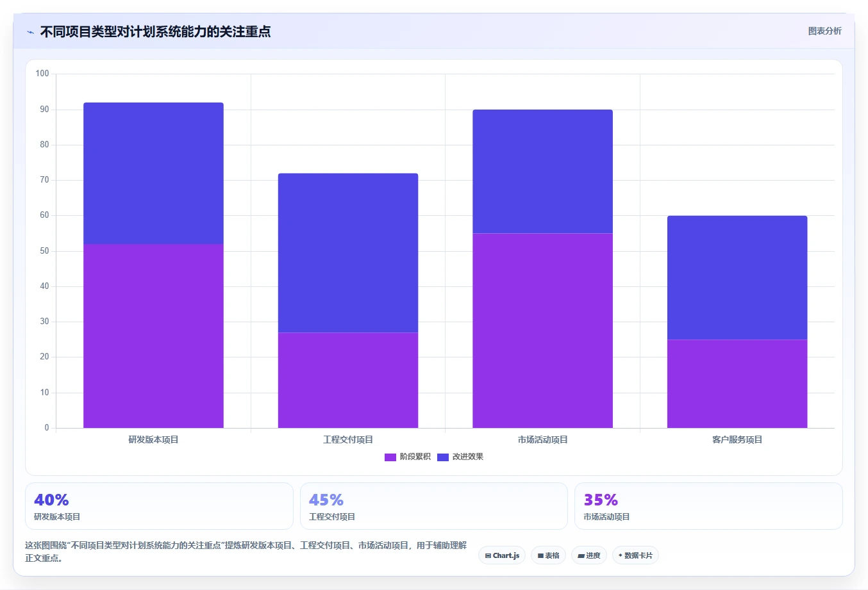Select the 进度 tag chip
This screenshot has height=590, width=868.
[589, 555]
